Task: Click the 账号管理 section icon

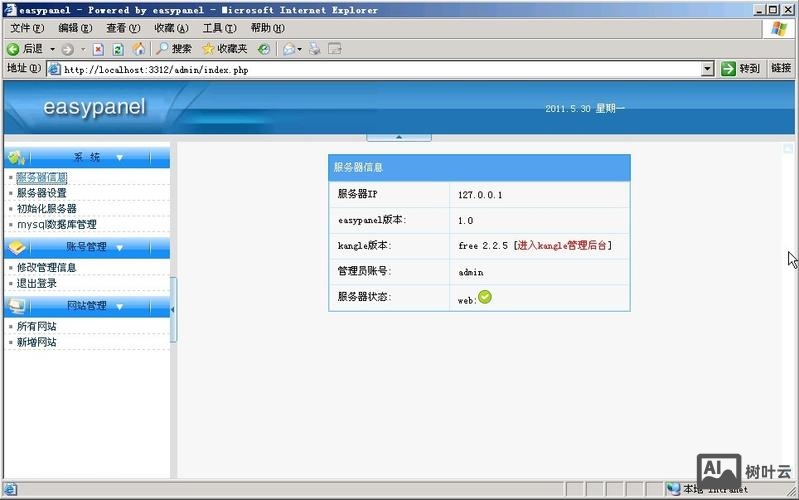Action: point(17,247)
